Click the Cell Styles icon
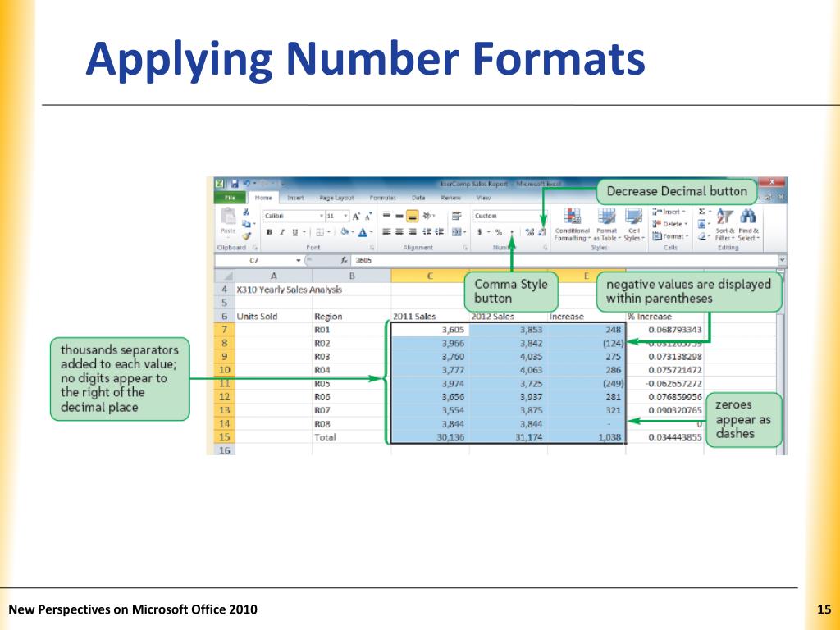Image resolution: width=840 pixels, height=630 pixels. [634, 217]
